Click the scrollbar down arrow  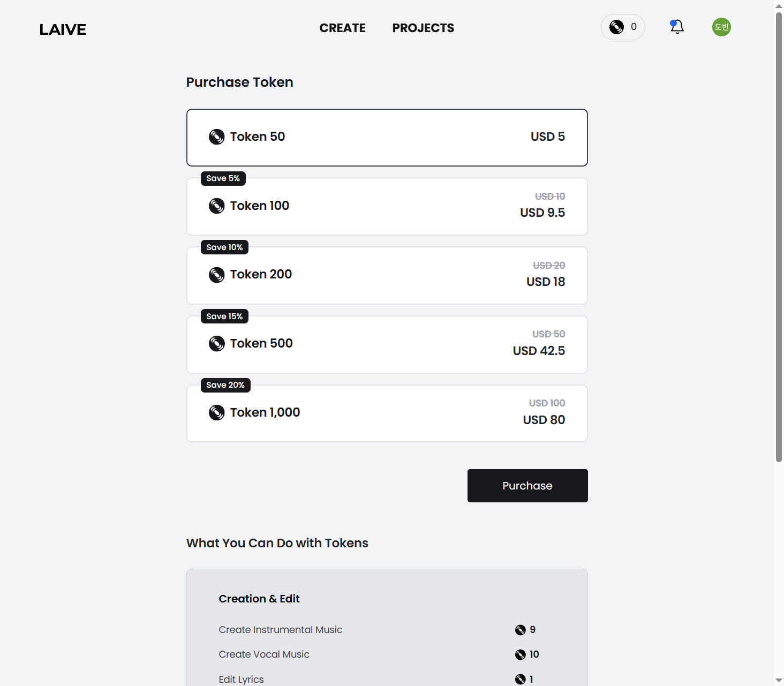click(x=779, y=681)
